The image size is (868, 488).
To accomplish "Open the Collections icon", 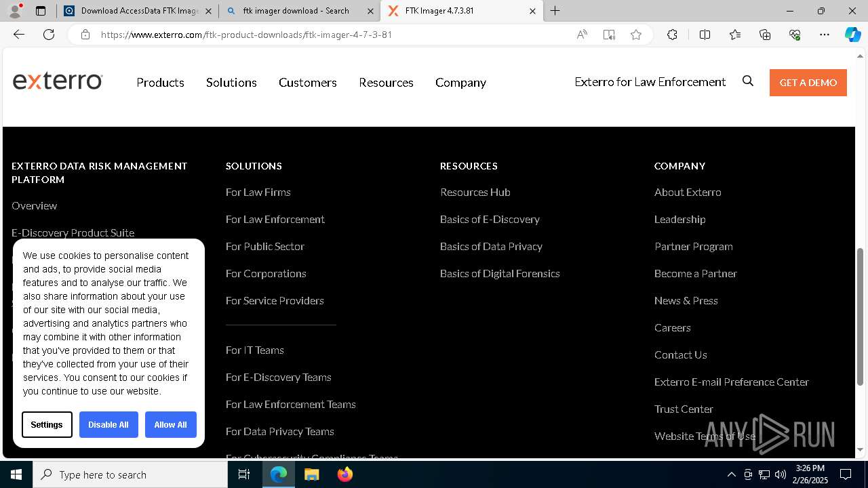I will click(x=765, y=35).
